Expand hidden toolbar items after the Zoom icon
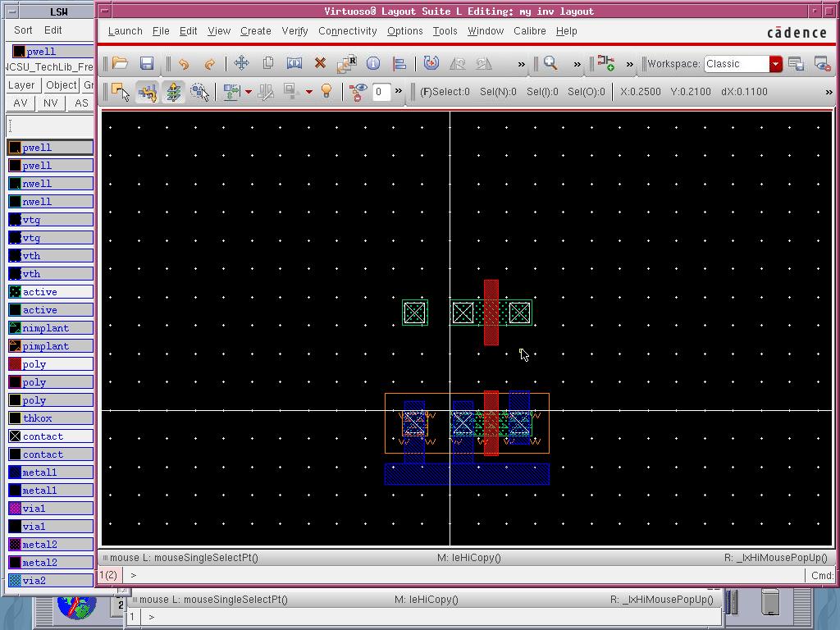Viewport: 840px width, 630px height. click(x=577, y=64)
